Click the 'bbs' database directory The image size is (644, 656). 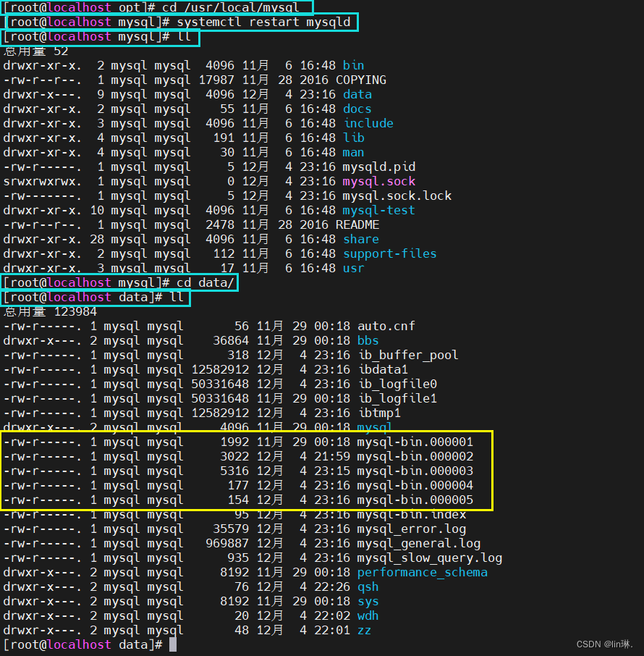click(368, 340)
